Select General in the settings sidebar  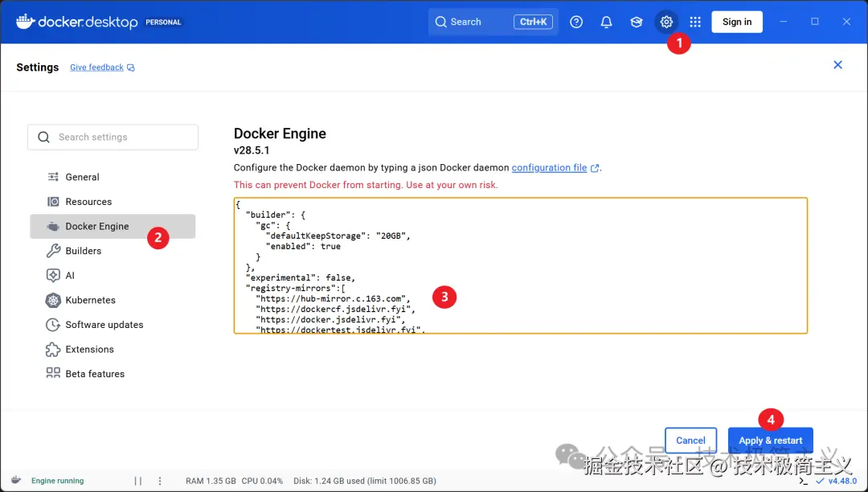coord(113,177)
